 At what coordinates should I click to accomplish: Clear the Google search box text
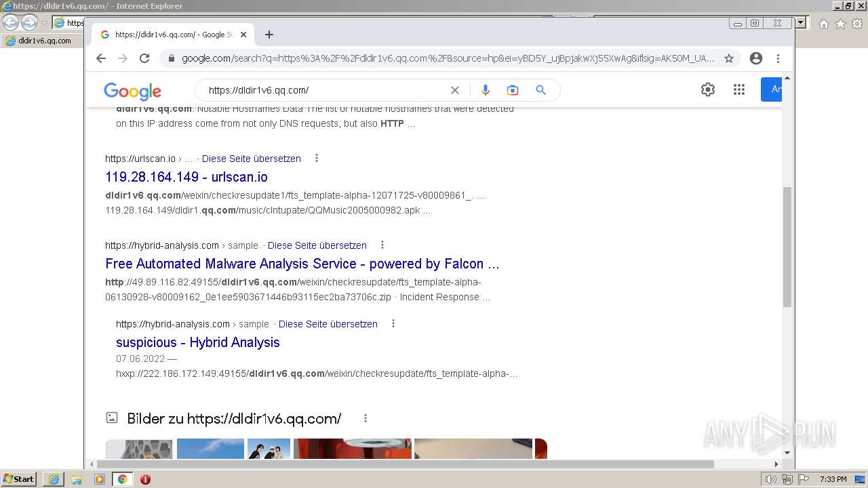(455, 90)
